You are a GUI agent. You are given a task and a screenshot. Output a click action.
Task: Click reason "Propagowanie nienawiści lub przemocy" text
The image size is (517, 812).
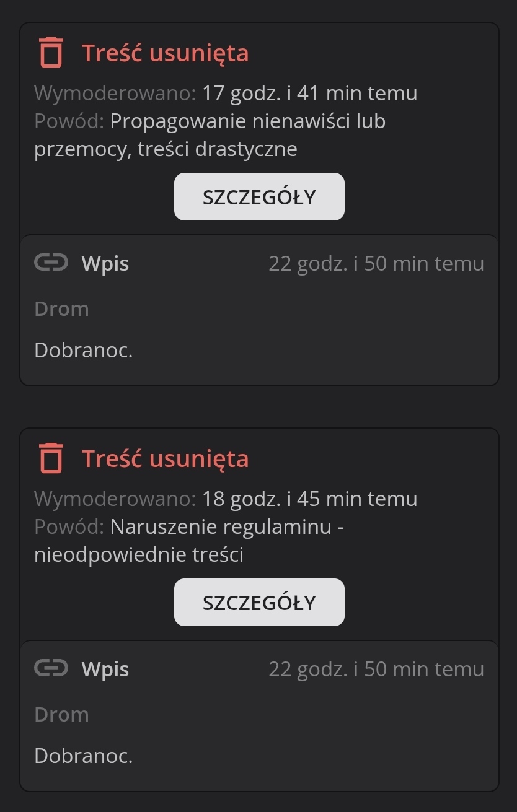(248, 121)
